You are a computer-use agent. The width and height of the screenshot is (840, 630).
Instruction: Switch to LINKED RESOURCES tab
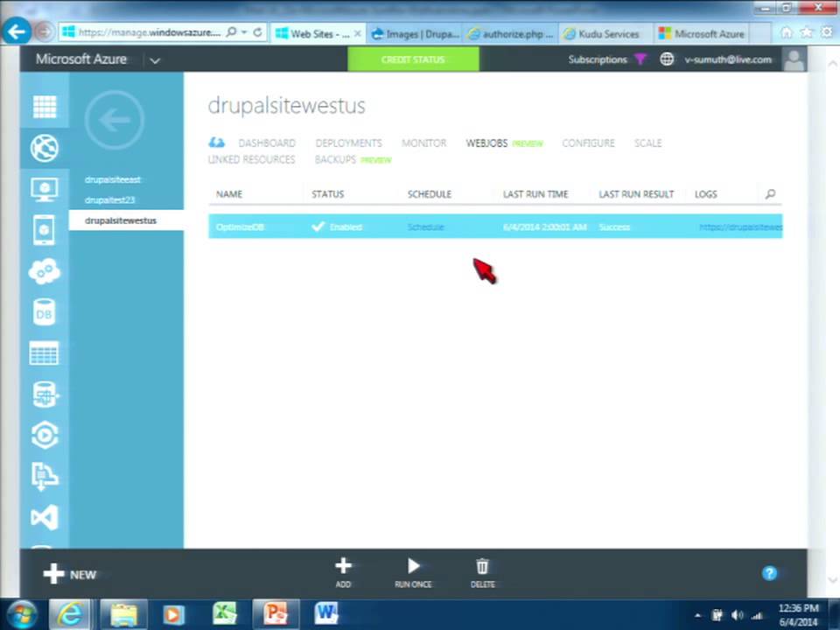(x=251, y=159)
